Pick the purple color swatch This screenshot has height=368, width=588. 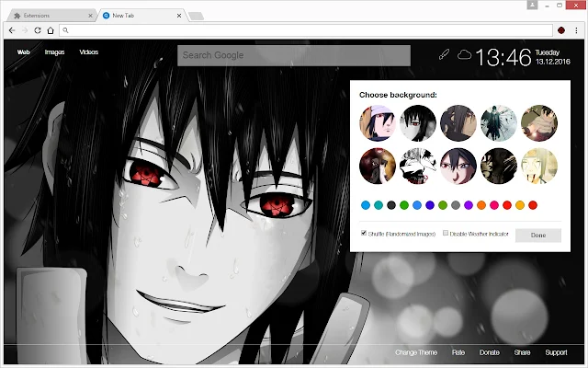click(469, 205)
